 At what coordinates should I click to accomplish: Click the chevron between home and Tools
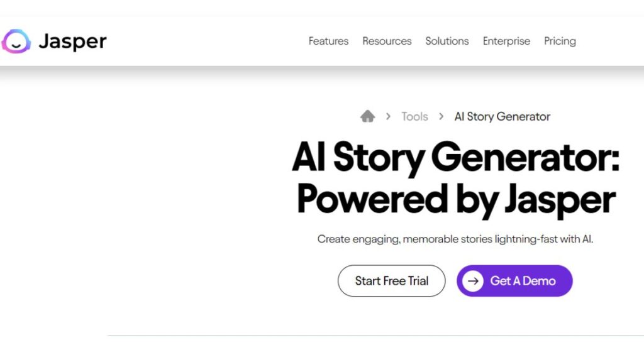coord(389,116)
